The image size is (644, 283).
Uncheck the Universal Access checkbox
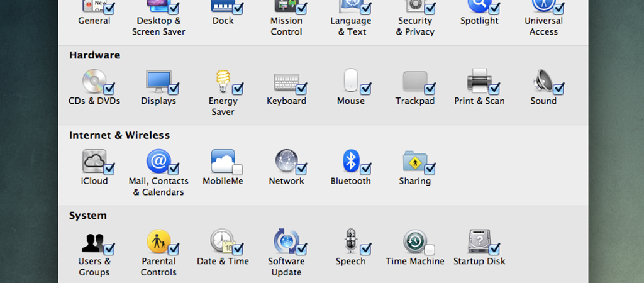point(558,8)
